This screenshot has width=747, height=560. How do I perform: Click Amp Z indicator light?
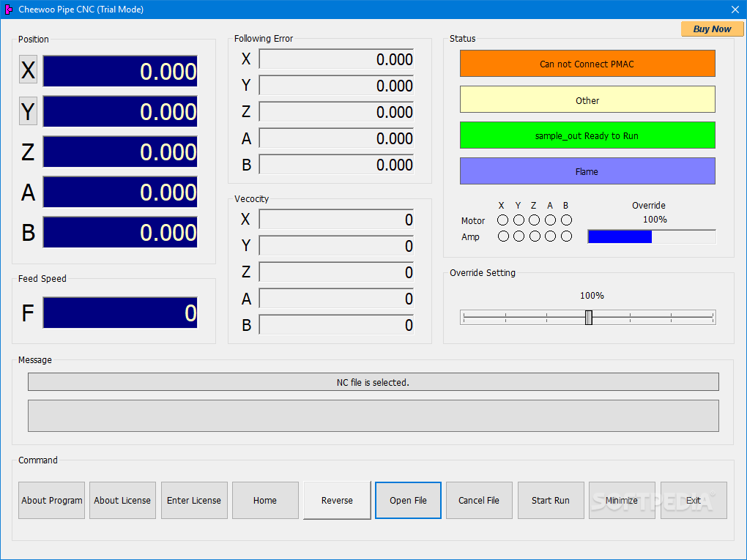535,236
